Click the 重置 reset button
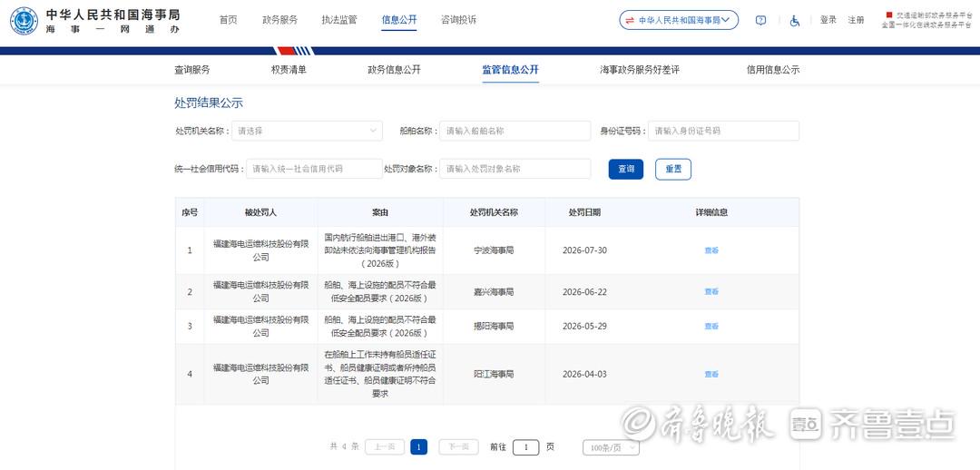 coord(673,169)
